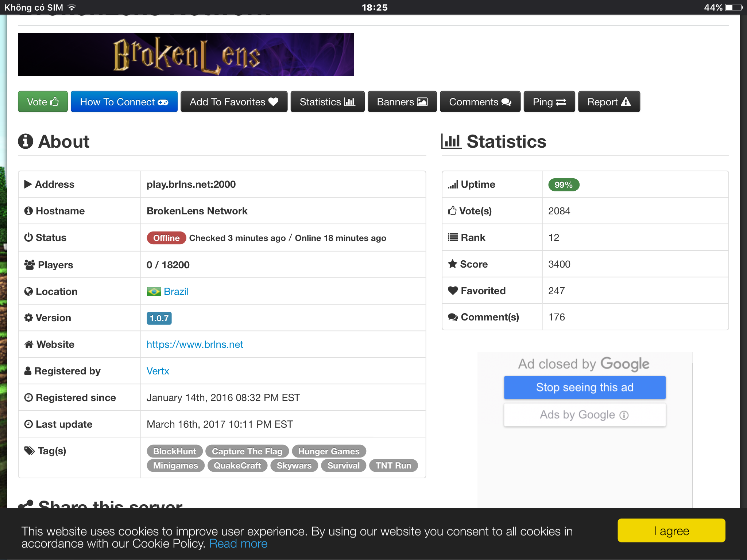Report this server

[609, 102]
